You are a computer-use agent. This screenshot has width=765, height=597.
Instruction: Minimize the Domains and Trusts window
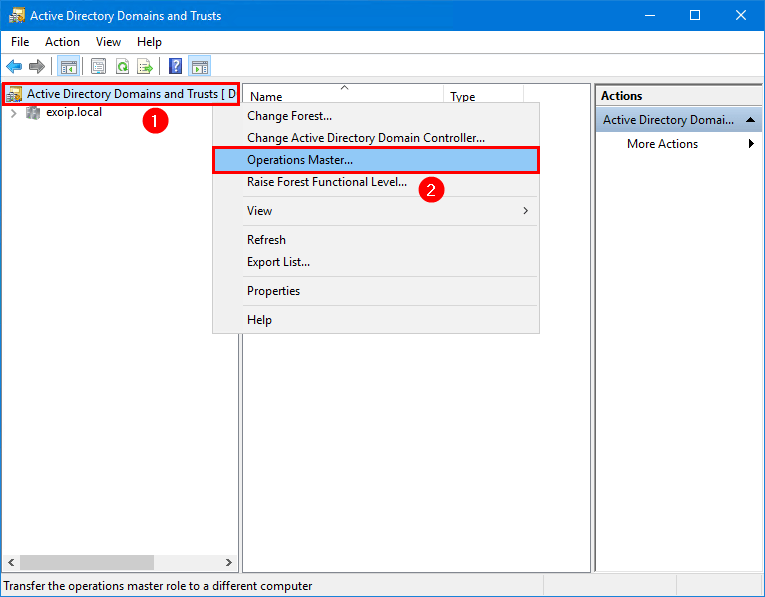[x=649, y=16]
